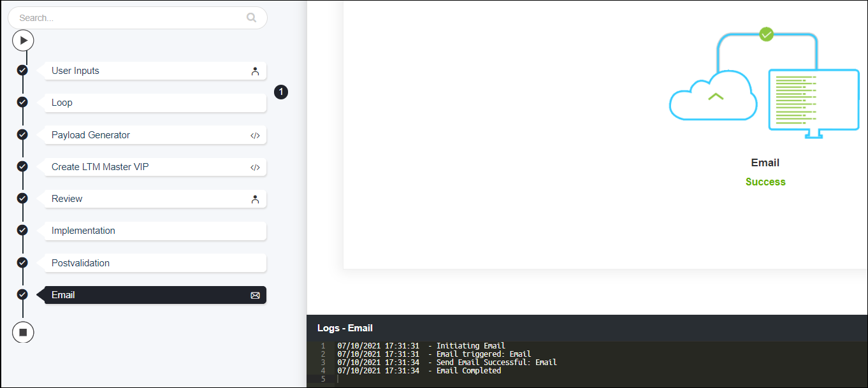Click the checkmark circle beside Implementation
868x388 pixels.
(22, 230)
